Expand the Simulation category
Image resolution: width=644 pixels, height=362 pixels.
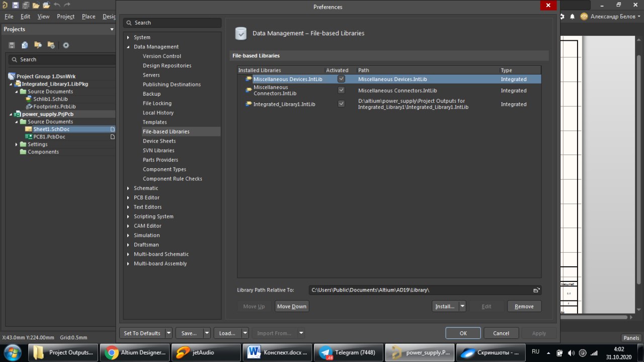click(x=128, y=235)
